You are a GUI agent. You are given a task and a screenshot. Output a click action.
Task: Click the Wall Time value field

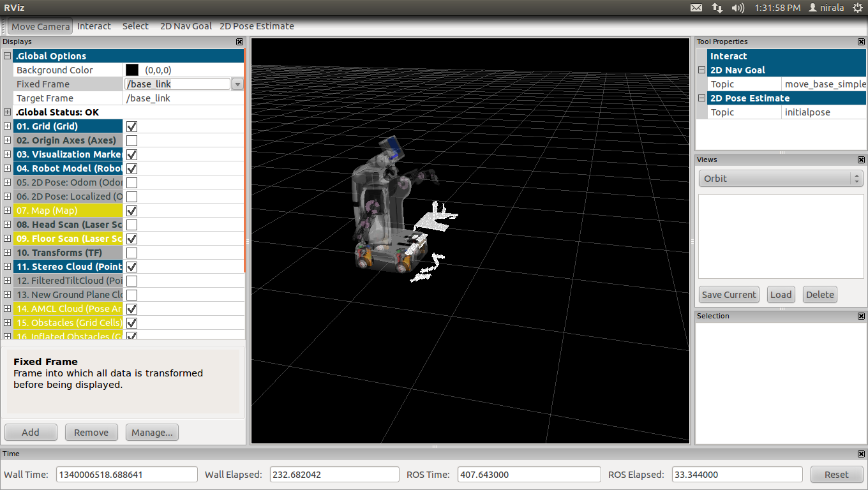point(127,475)
